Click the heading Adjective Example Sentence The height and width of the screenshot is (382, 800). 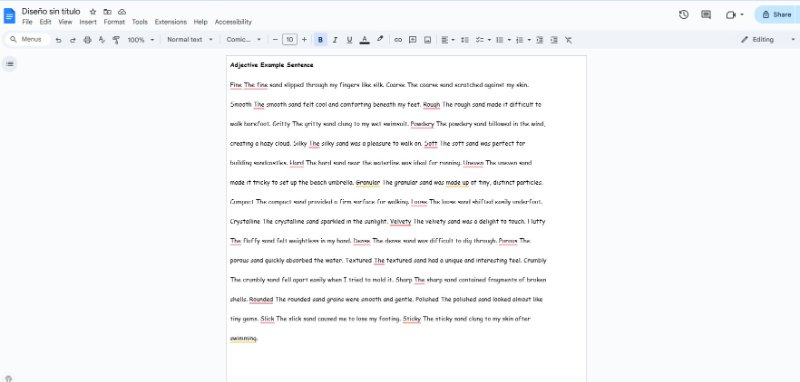pos(272,65)
